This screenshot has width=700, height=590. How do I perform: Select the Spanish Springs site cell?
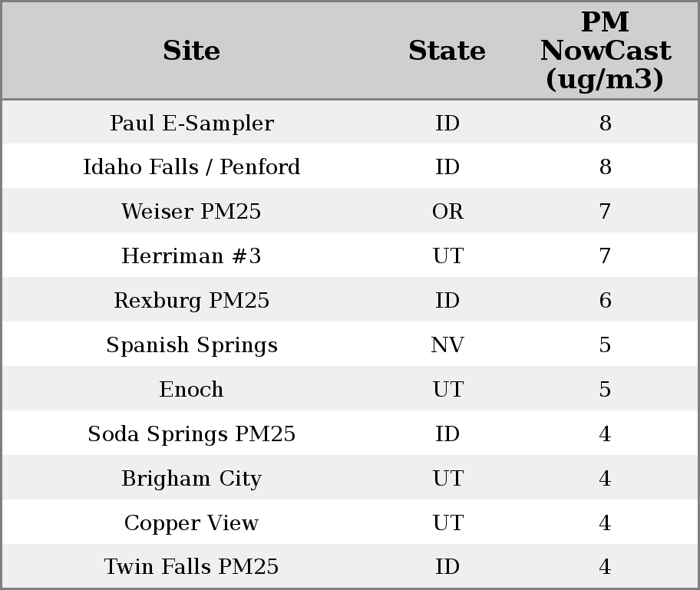click(191, 345)
